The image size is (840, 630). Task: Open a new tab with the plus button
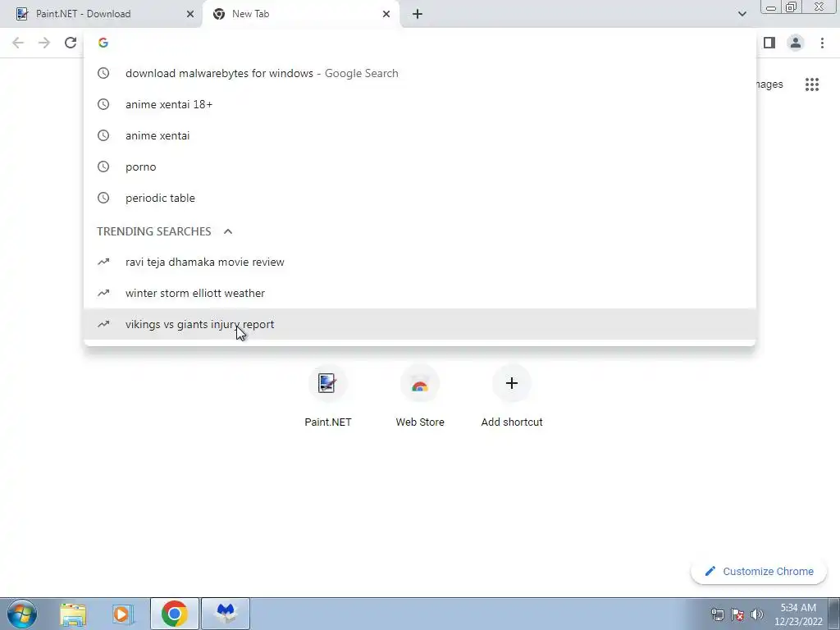(x=418, y=14)
